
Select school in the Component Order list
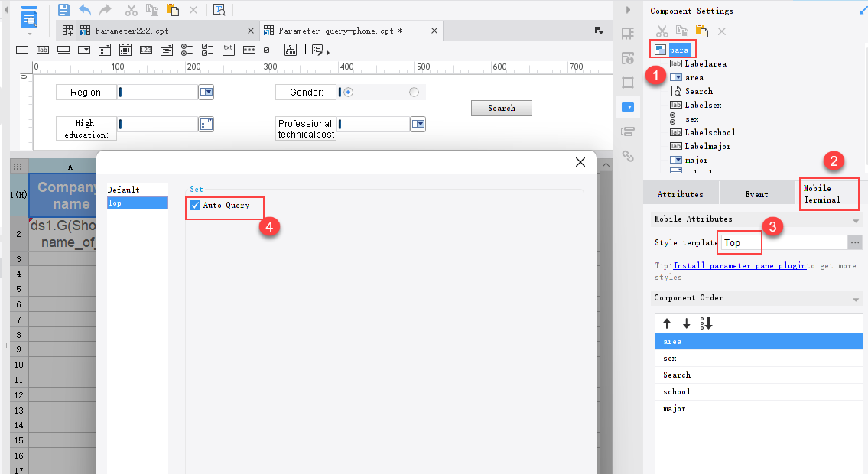coord(759,391)
